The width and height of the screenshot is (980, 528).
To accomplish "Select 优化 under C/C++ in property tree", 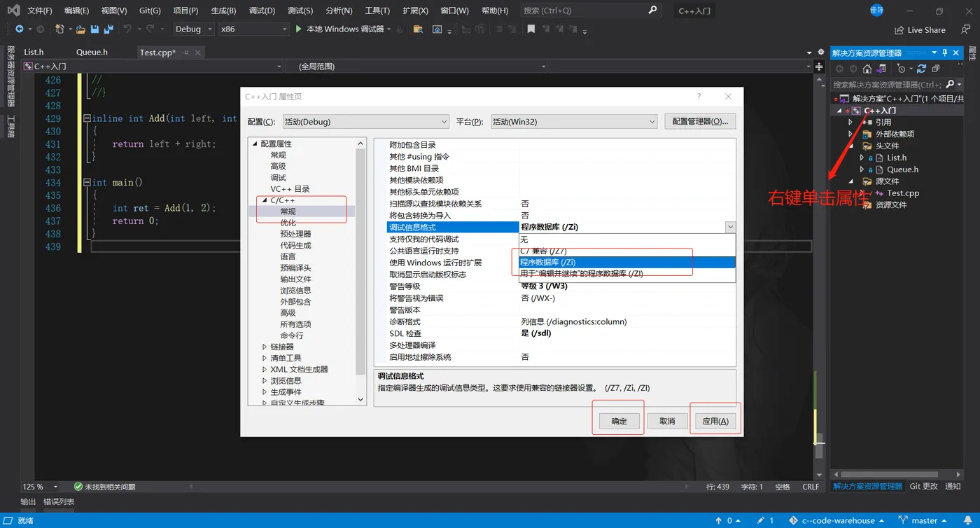I will pyautogui.click(x=288, y=223).
